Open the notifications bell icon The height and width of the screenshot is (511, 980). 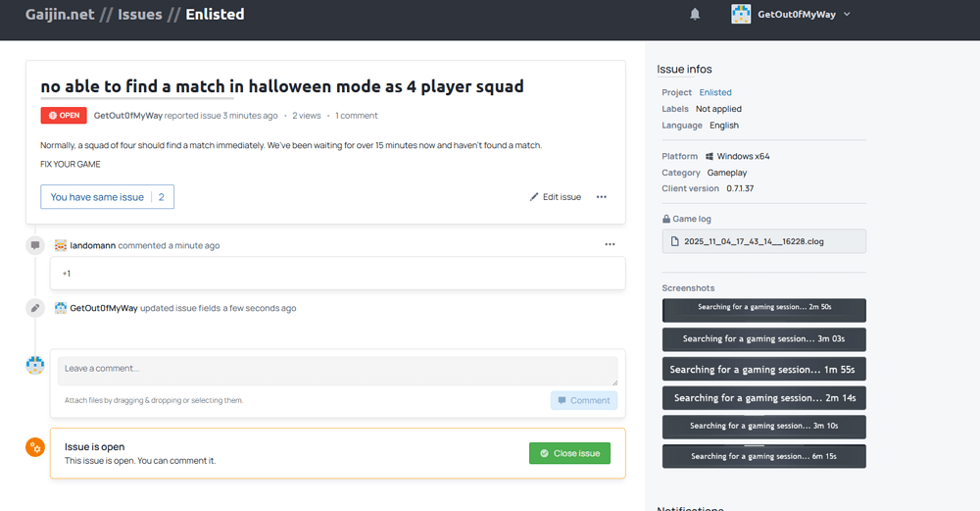tap(695, 14)
